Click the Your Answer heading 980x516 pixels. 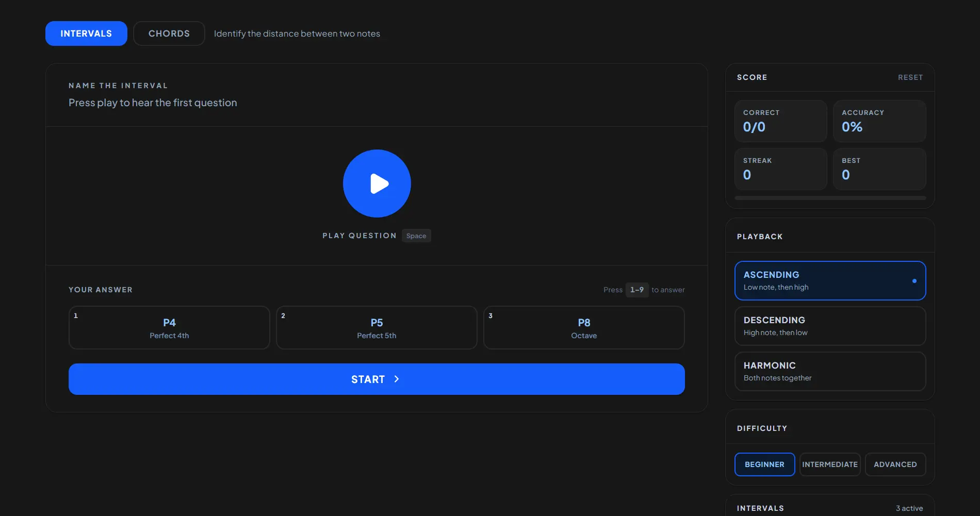(101, 290)
